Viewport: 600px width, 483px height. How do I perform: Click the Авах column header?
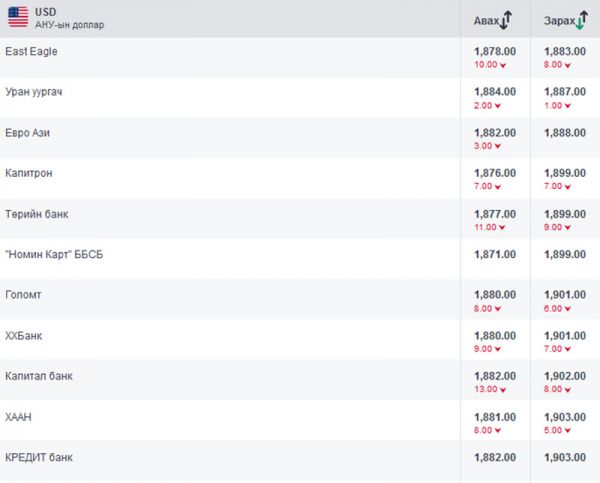coord(485,20)
